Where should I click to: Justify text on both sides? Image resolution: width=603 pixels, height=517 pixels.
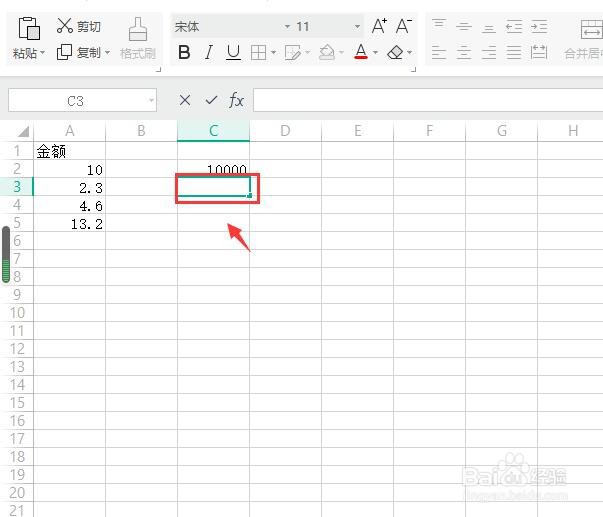coord(514,52)
